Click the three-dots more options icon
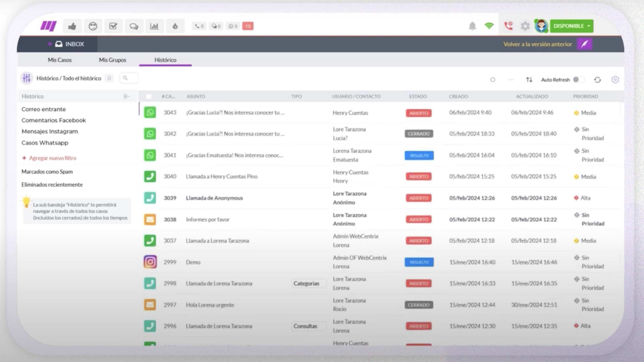Image resolution: width=644 pixels, height=362 pixels. tap(511, 80)
